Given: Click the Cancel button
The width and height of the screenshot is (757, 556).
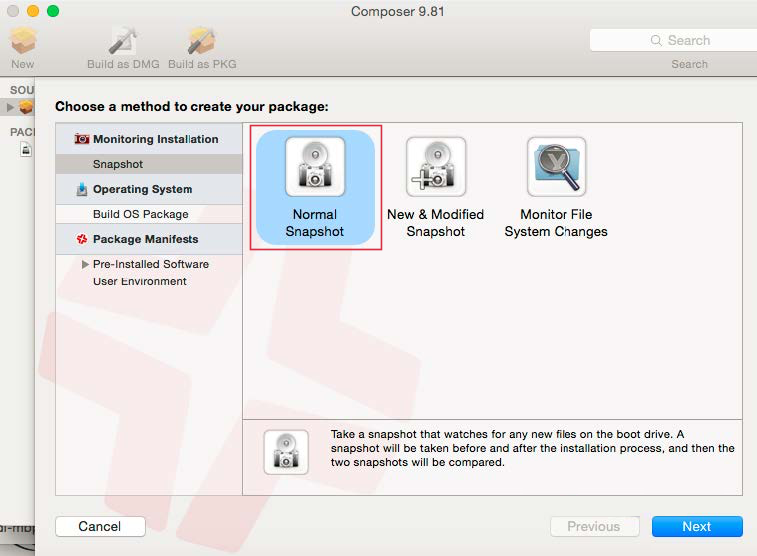Looking at the screenshot, I should click(x=100, y=527).
